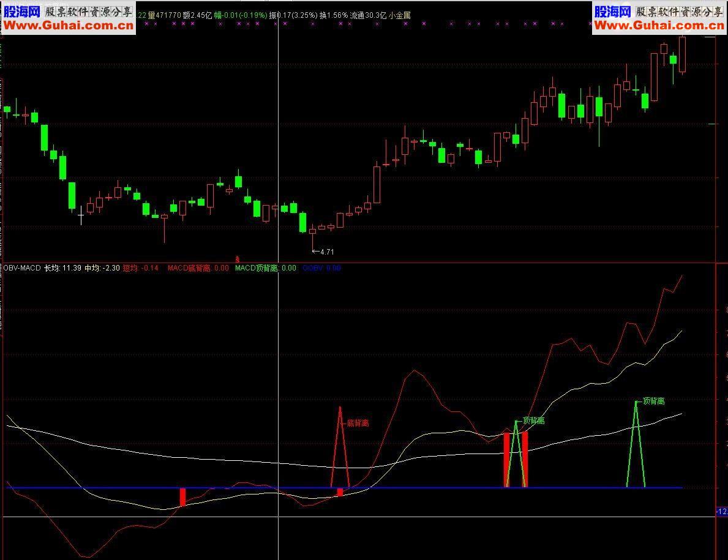Click the red 短均: -0.14 value
The width and height of the screenshot is (728, 560).
click(x=141, y=268)
